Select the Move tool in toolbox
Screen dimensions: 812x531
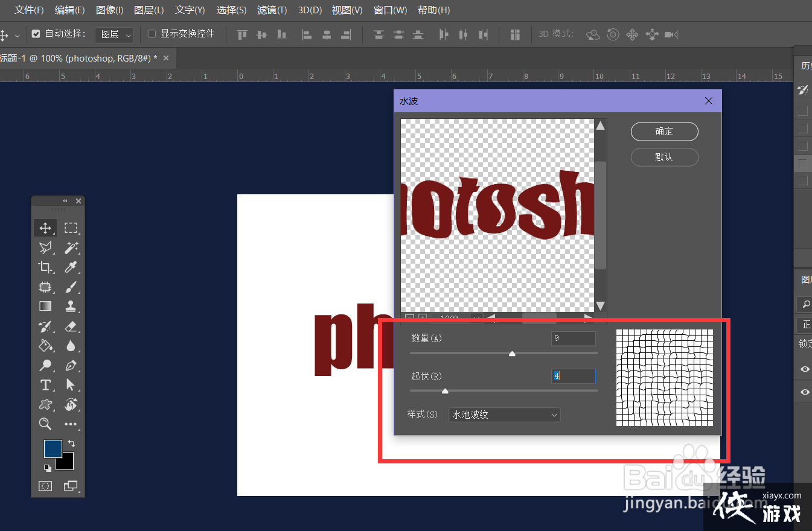click(45, 228)
